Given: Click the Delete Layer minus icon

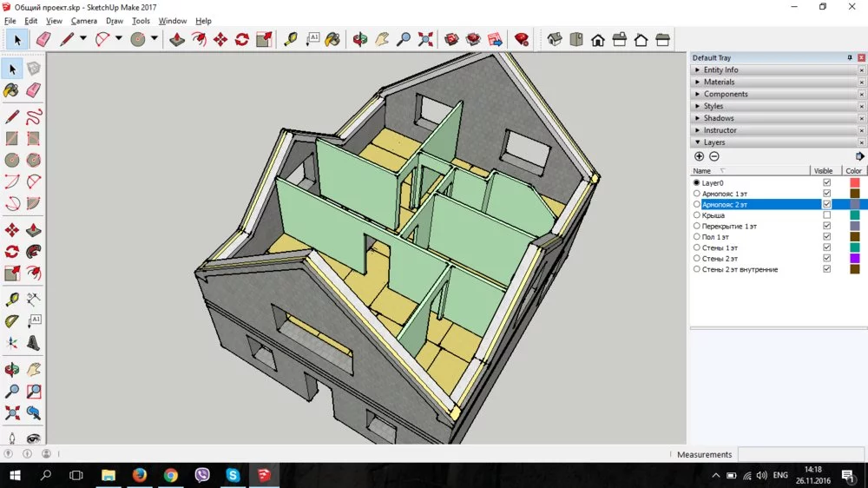Looking at the screenshot, I should (714, 156).
